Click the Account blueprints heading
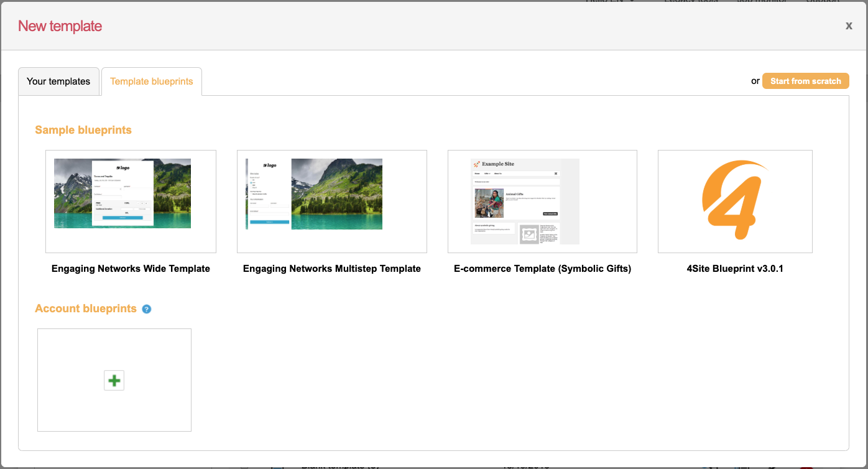Viewport: 868px width, 469px height. pos(86,309)
